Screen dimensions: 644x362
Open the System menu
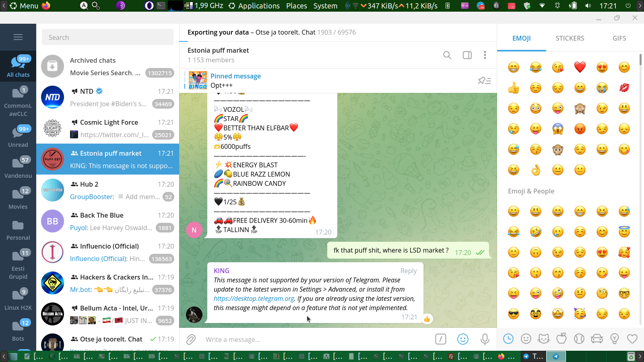[326, 6]
